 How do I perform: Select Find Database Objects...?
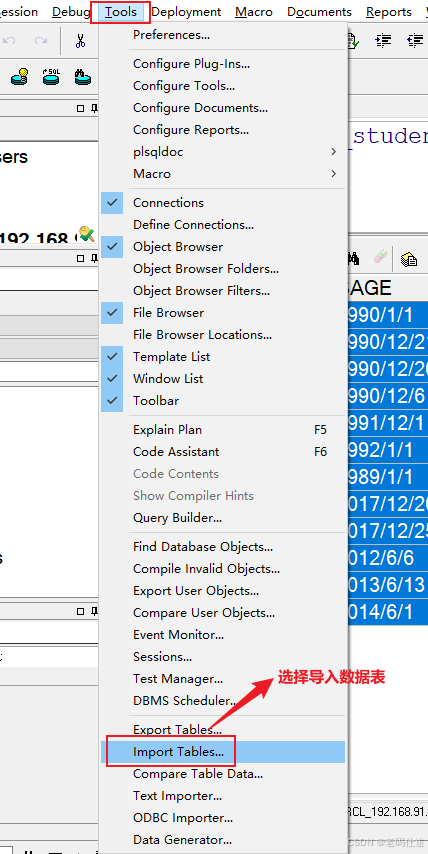pos(223,547)
